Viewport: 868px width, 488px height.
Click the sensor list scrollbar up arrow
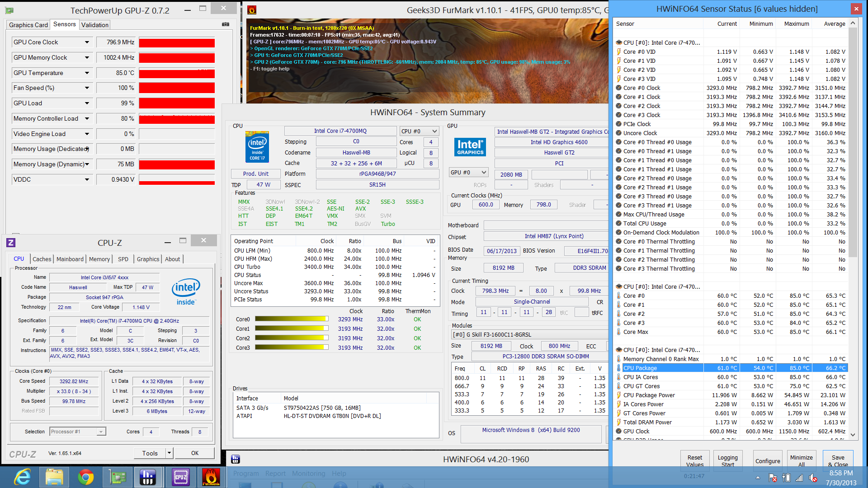853,23
